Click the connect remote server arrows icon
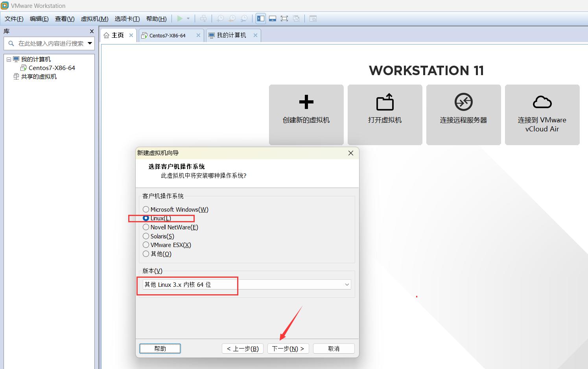 (463, 102)
